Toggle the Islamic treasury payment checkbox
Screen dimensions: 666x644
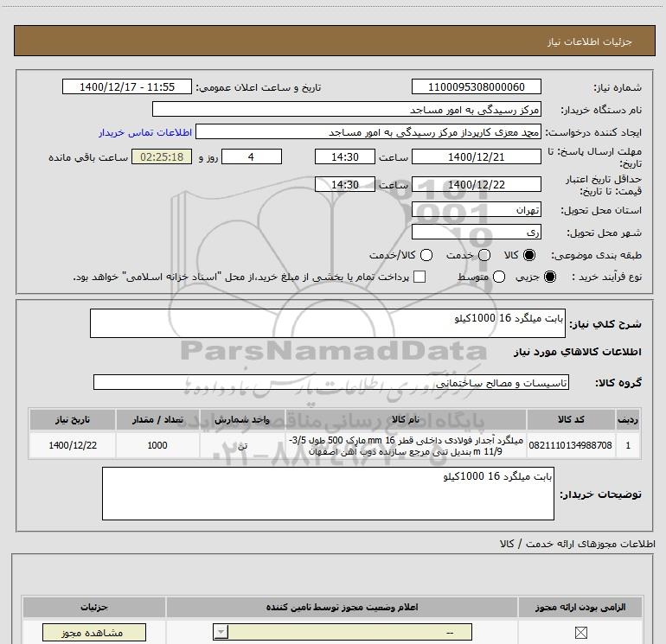point(419,277)
